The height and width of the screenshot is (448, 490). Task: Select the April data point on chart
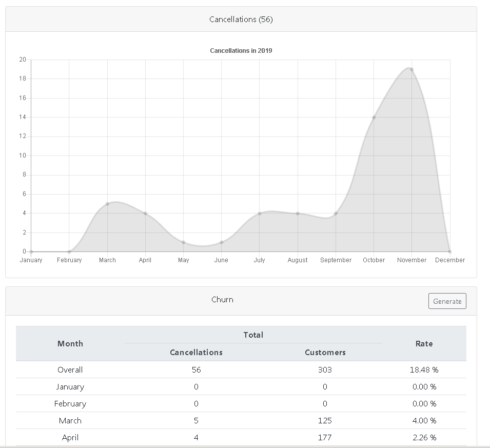[145, 213]
